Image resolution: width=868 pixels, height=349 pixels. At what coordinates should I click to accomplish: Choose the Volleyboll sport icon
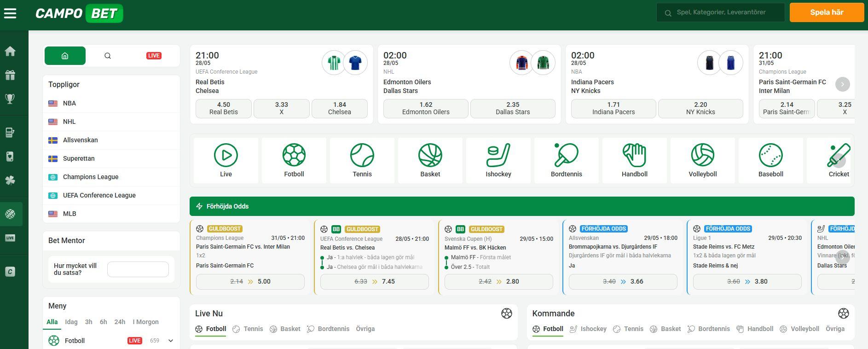702,160
